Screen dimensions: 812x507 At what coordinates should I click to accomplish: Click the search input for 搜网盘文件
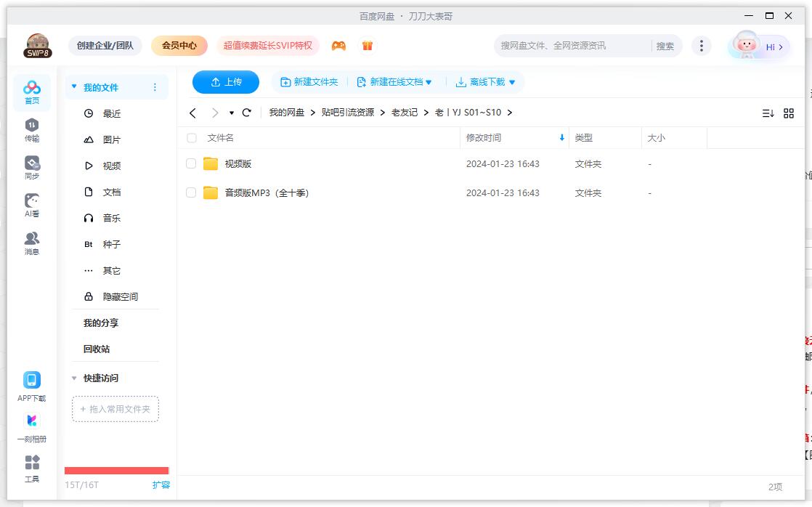(574, 45)
